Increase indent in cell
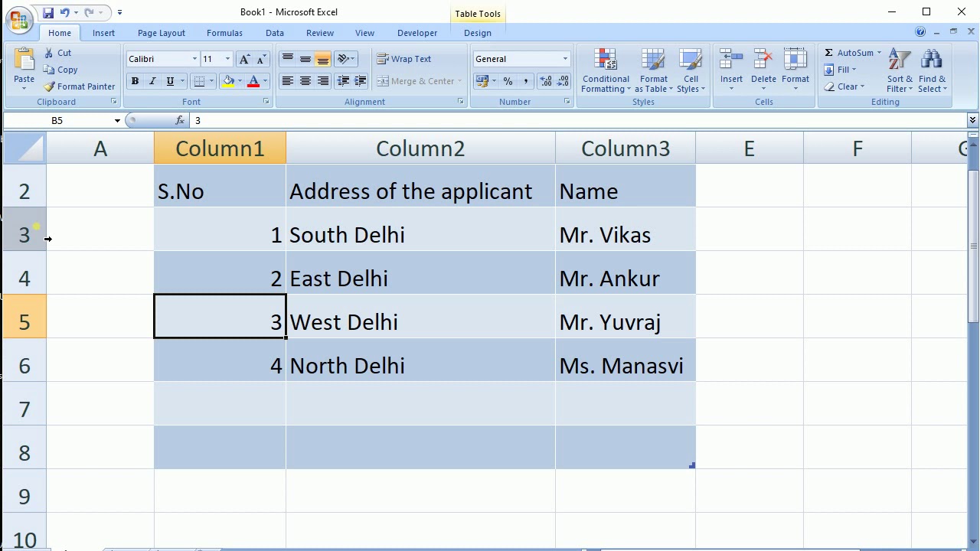The height and width of the screenshot is (551, 980). point(361,81)
